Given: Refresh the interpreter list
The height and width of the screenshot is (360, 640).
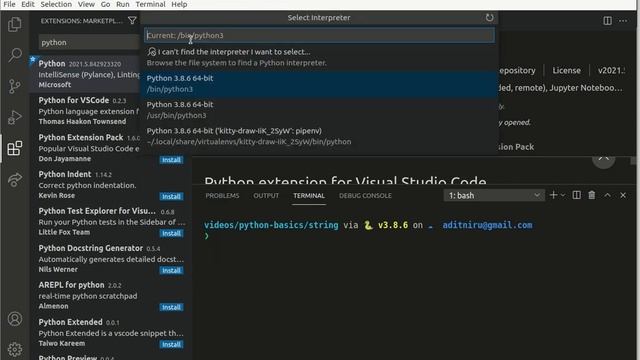Looking at the screenshot, I should 489,18.
